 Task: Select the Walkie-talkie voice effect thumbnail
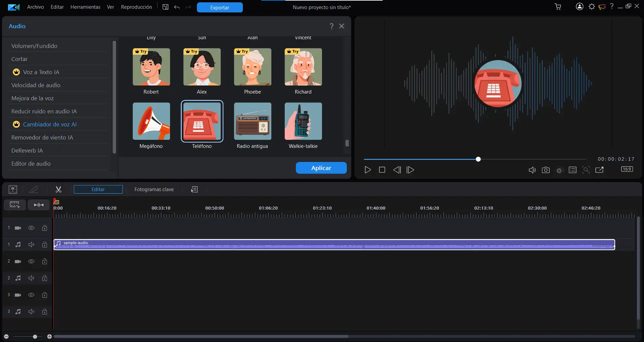click(x=303, y=121)
